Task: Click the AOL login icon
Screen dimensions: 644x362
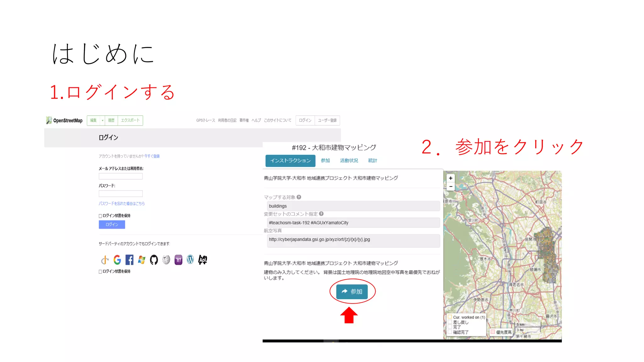Action: click(x=203, y=260)
